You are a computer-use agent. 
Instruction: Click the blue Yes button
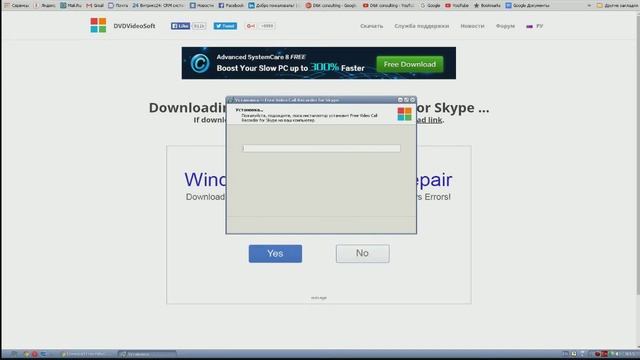pyautogui.click(x=276, y=253)
